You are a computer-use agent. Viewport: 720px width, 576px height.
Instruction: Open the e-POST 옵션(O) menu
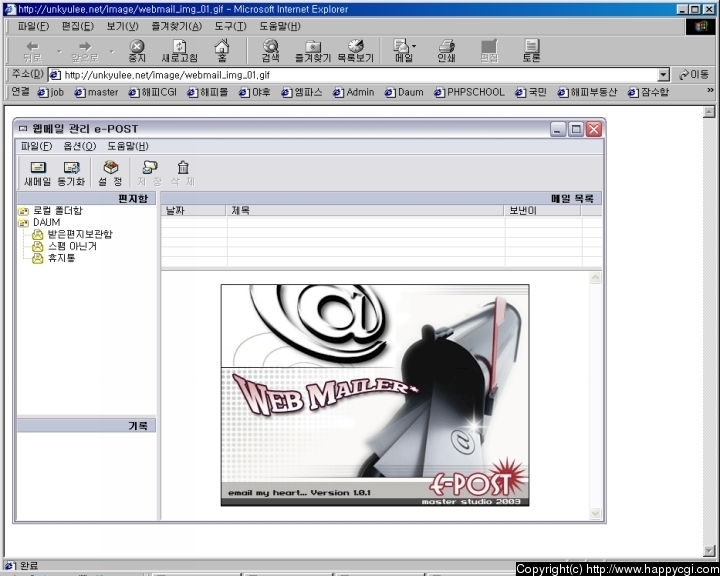[79, 146]
